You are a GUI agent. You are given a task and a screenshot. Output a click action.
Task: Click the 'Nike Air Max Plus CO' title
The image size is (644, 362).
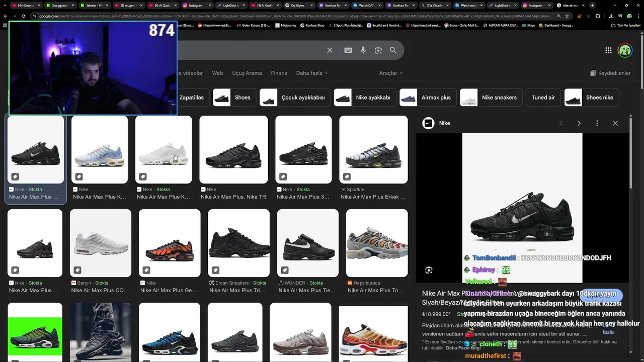point(100,291)
